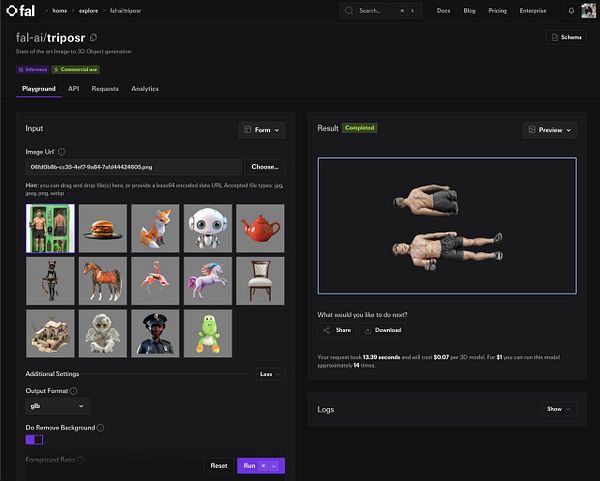
Task: Click the fal logo
Action: click(x=21, y=11)
